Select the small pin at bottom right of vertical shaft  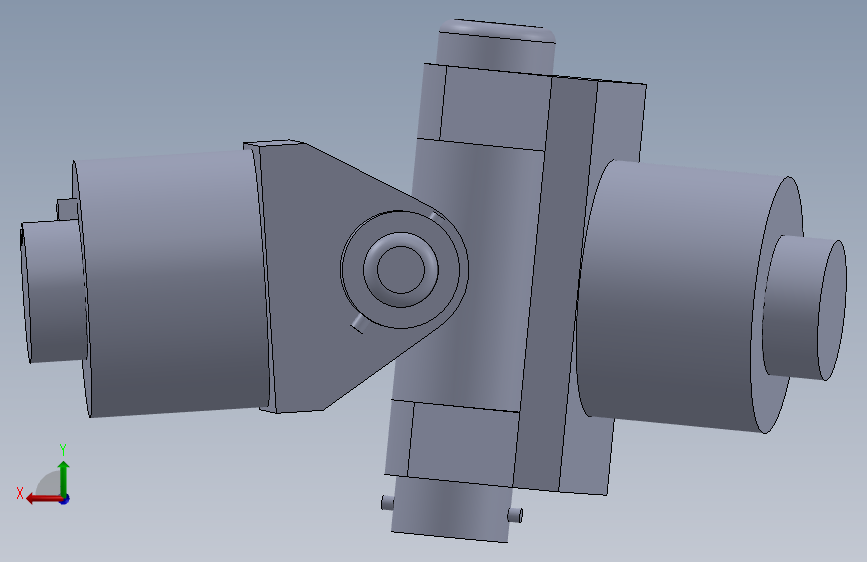[515, 515]
